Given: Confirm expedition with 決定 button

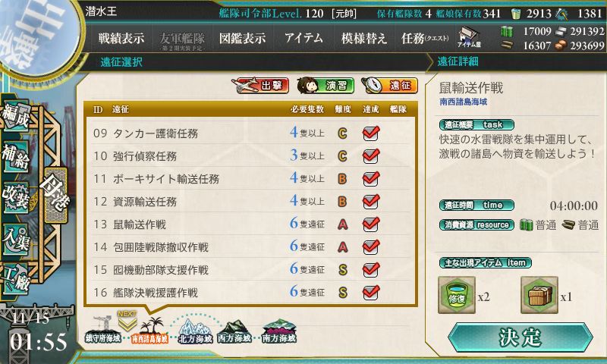Looking at the screenshot, I should click(520, 337).
